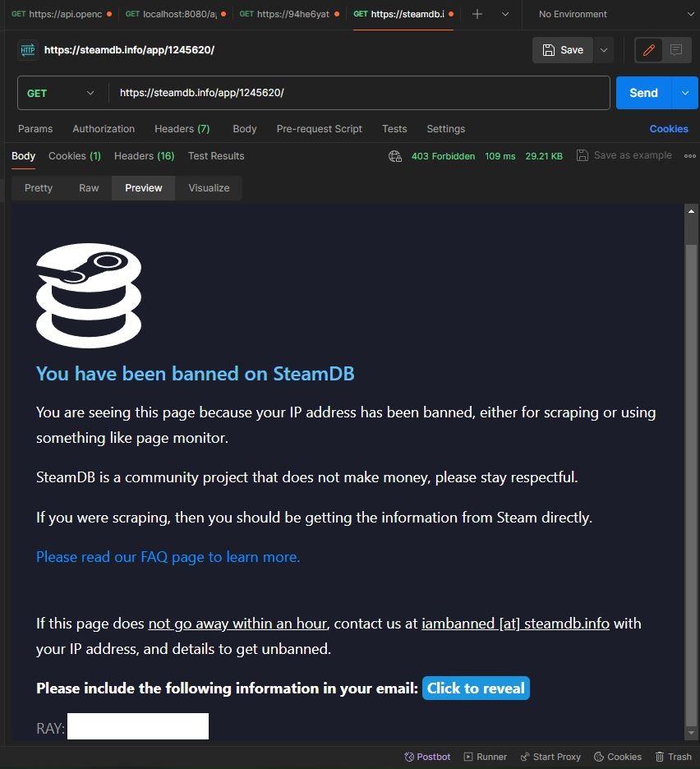Click Start Proxy in status bar
Image resolution: width=700 pixels, height=769 pixels.
point(550,757)
